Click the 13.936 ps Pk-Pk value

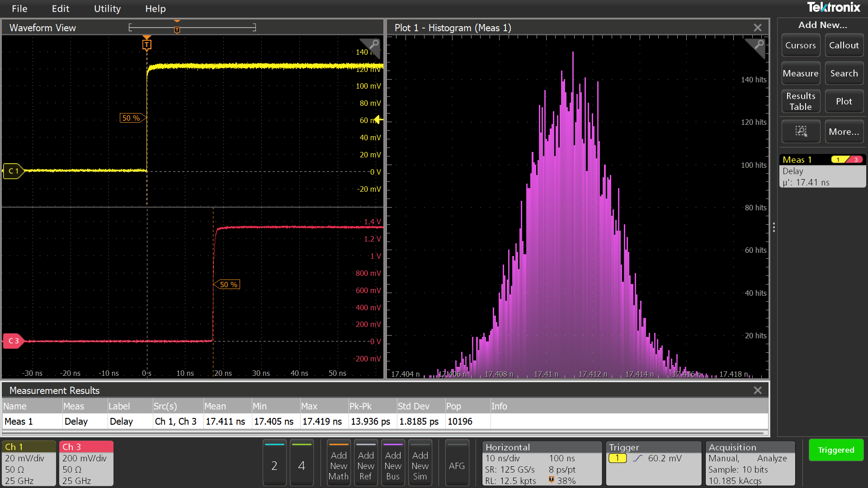pos(370,422)
